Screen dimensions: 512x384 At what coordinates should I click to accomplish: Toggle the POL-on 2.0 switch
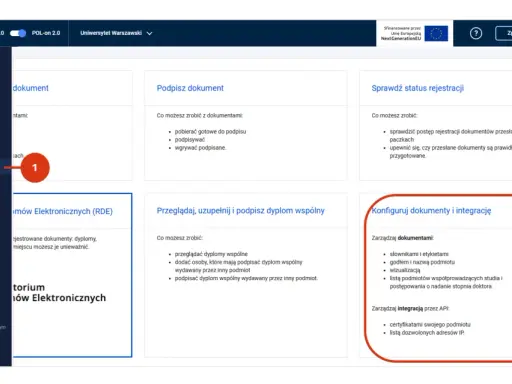[x=18, y=33]
